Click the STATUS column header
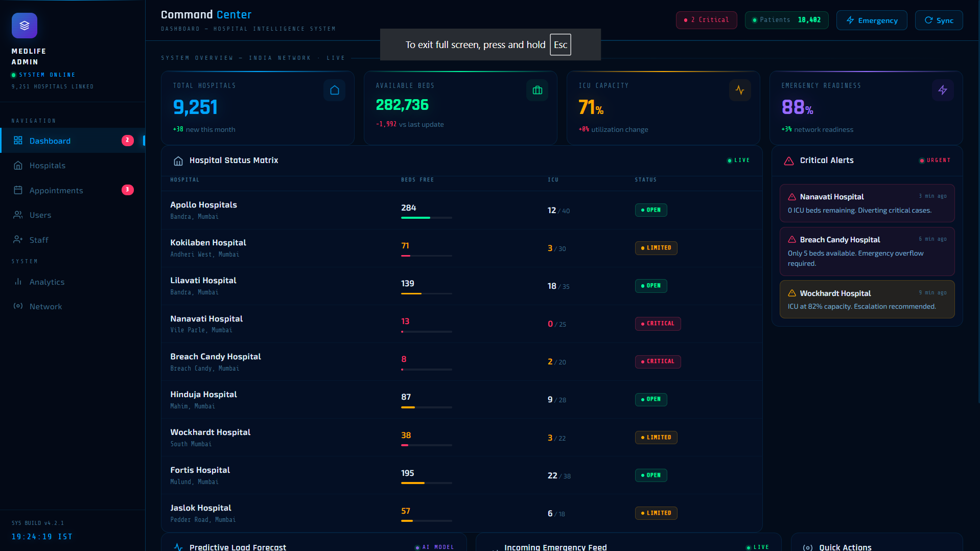 click(x=646, y=180)
